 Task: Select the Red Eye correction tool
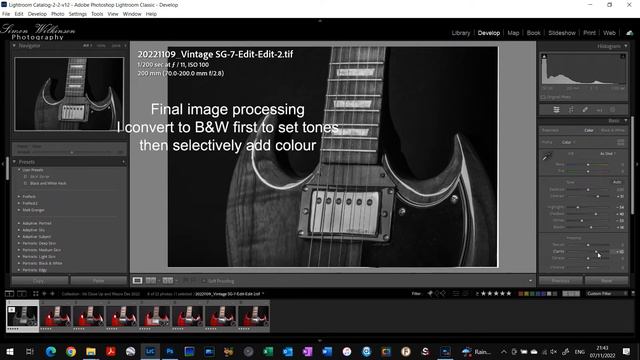(599, 110)
